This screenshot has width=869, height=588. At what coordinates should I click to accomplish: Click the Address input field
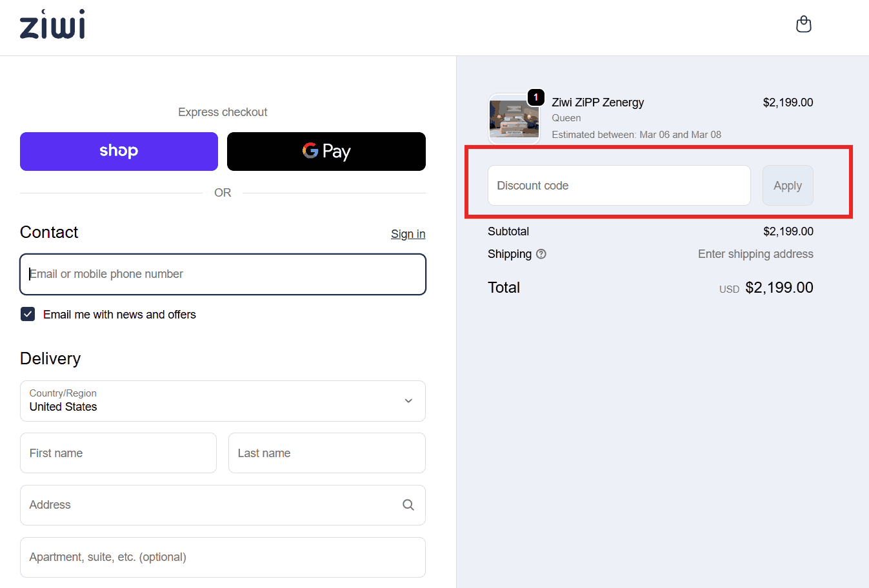pyautogui.click(x=210, y=505)
